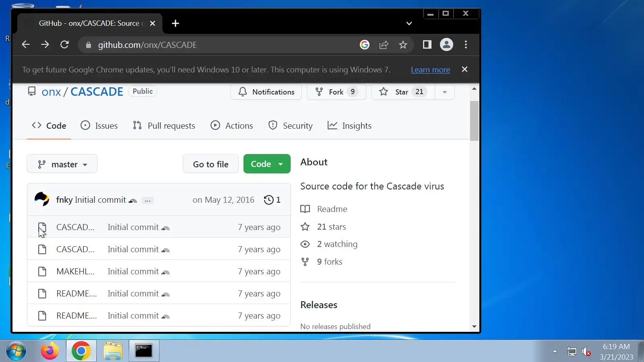This screenshot has width=644, height=362.
Task: Open the master branch dropdown
Action: (x=62, y=164)
